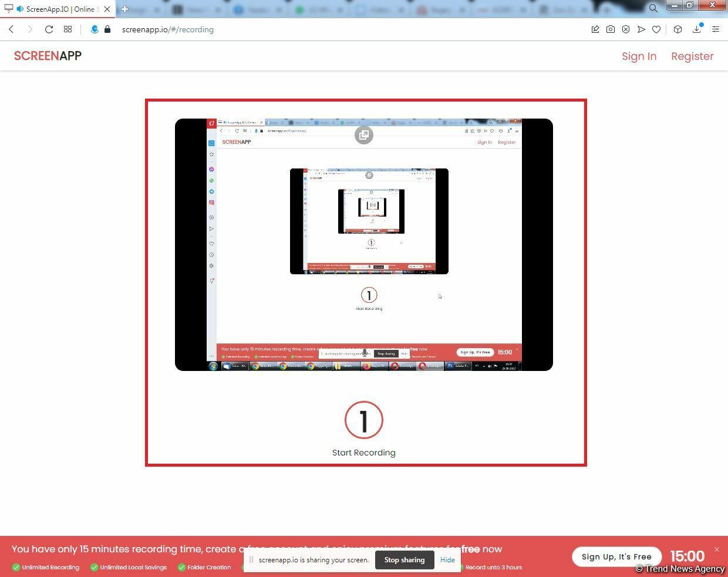Click the camera snapshot icon
This screenshot has width=728, height=577.
pos(611,29)
